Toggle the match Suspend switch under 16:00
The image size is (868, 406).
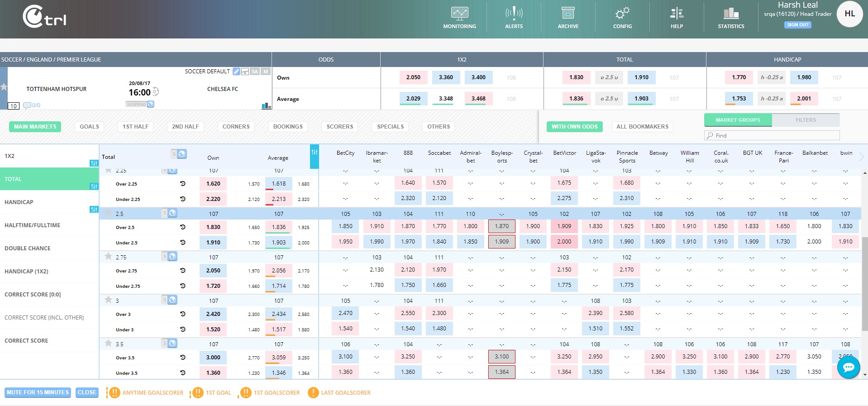[x=140, y=104]
